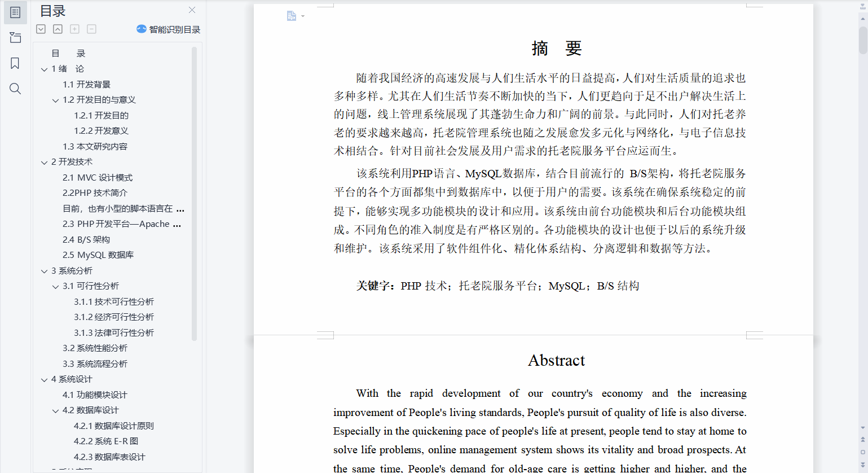The width and height of the screenshot is (868, 473).
Task: Click the plus box to add level
Action: [x=74, y=29]
